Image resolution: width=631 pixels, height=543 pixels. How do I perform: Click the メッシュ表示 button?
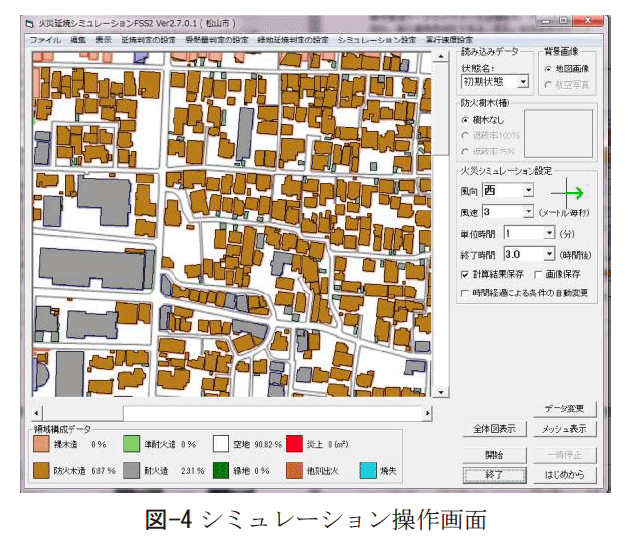click(x=565, y=429)
